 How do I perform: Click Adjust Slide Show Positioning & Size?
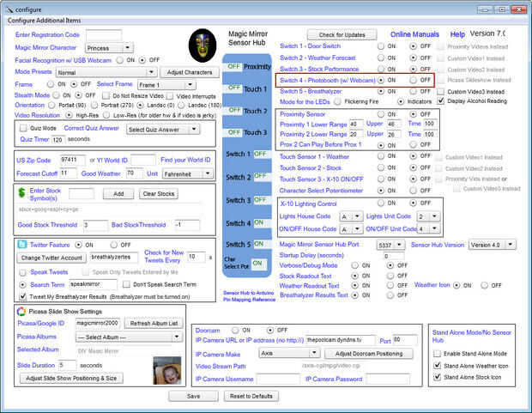coord(71,378)
